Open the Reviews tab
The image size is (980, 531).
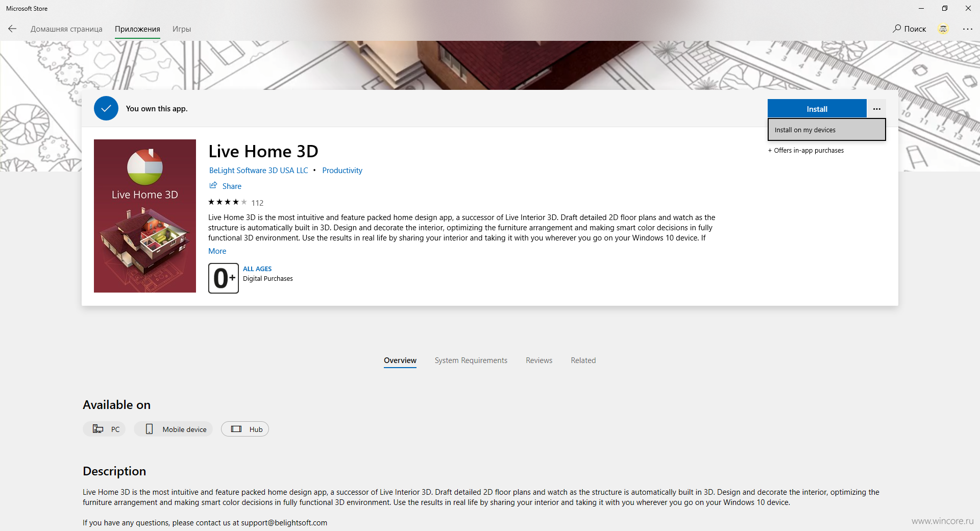[539, 360]
